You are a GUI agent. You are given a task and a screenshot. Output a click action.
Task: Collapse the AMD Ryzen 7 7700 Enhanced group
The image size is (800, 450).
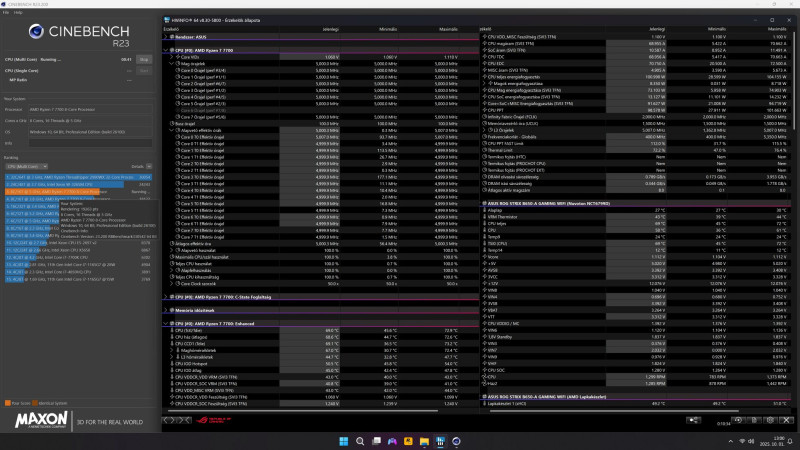[166, 323]
